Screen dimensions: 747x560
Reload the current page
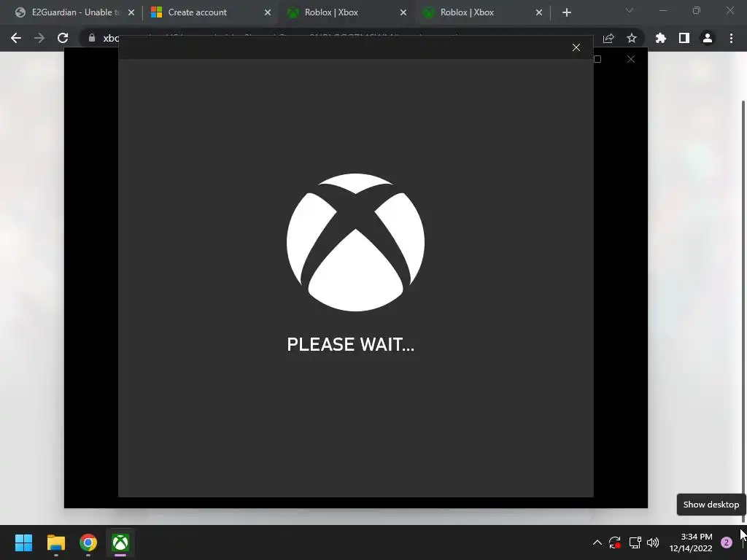63,38
